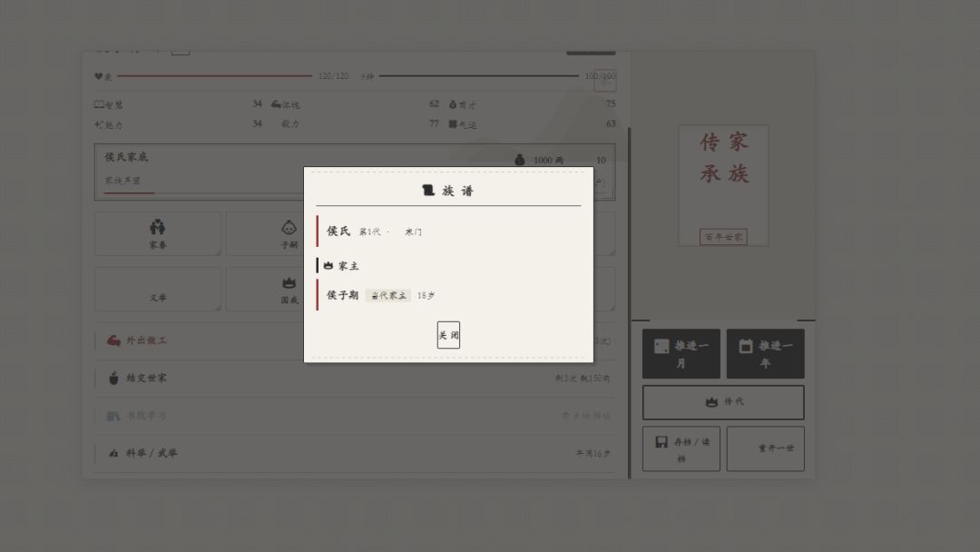Screen dimensions: 980x552
Task: Open the 义举 card
Action: [158, 289]
